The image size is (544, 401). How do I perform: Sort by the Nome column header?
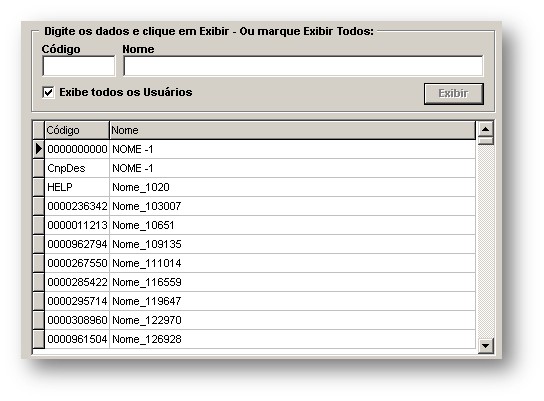coord(292,130)
